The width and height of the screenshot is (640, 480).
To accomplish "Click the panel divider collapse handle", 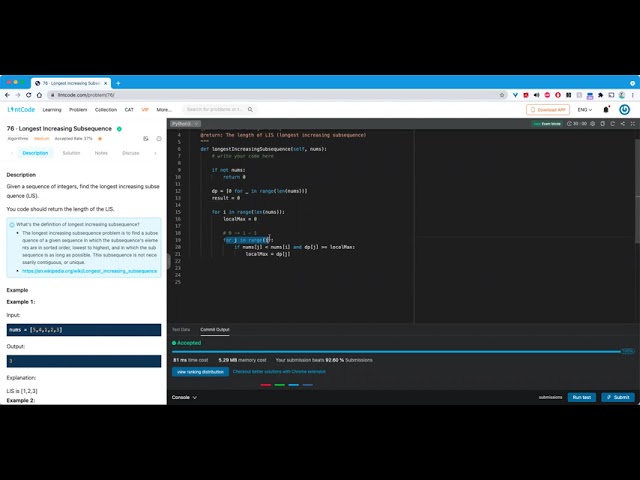I will point(169,261).
